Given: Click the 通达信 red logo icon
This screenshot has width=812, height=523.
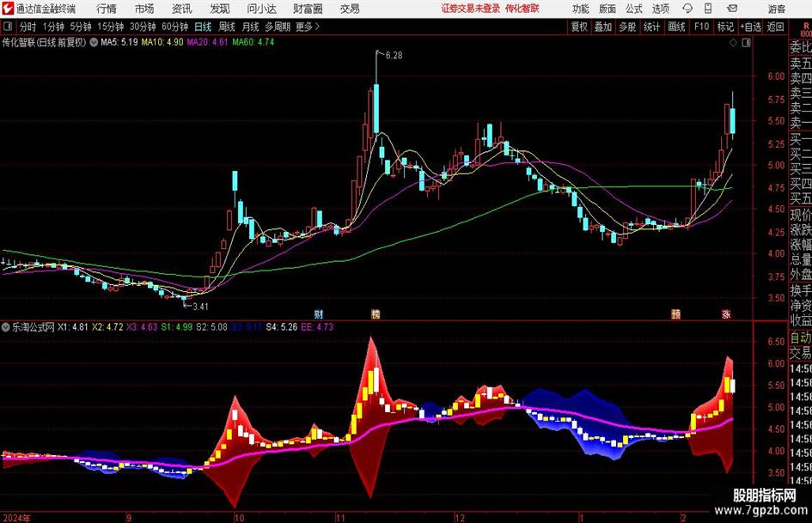Looking at the screenshot, I should coord(8,9).
